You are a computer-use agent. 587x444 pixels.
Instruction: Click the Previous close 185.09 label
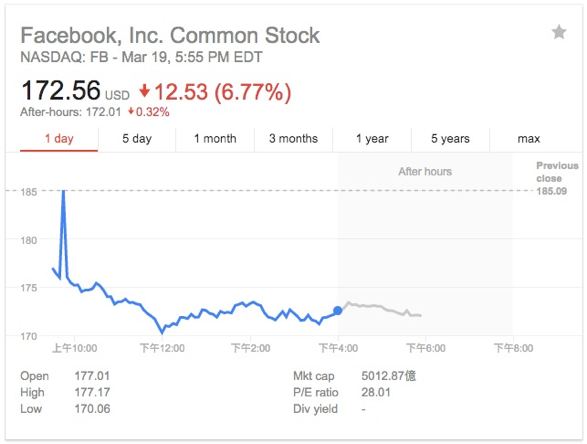pos(557,178)
